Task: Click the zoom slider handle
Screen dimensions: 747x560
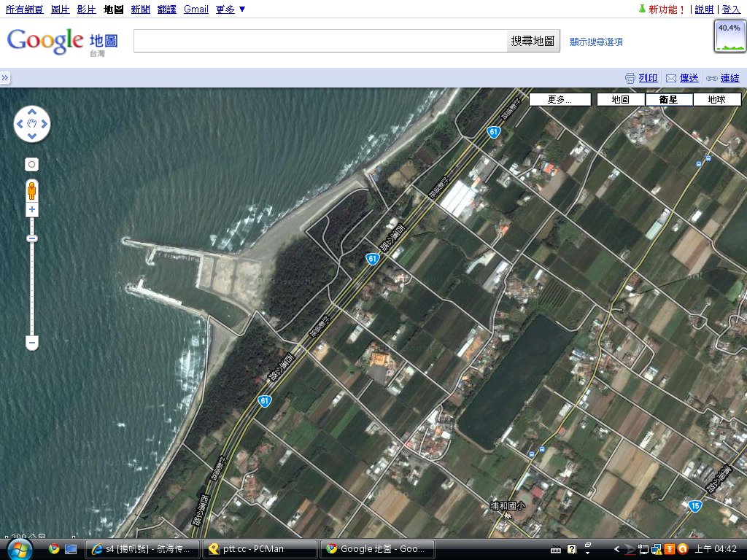Action: [32, 238]
